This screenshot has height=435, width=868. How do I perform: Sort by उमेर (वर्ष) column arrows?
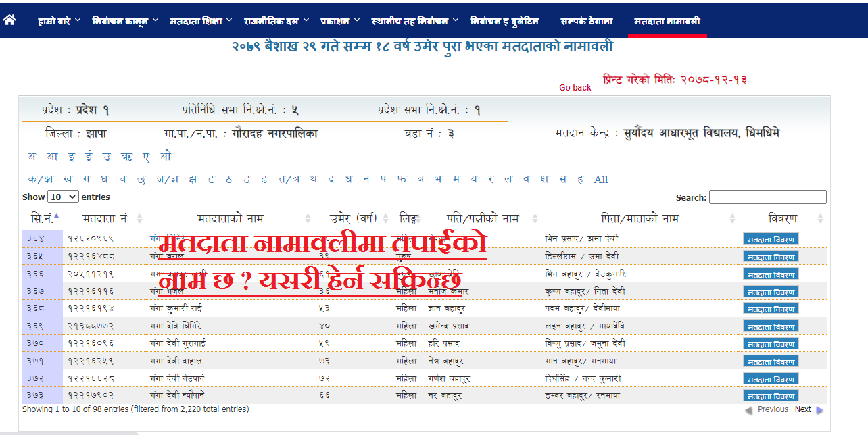387,219
